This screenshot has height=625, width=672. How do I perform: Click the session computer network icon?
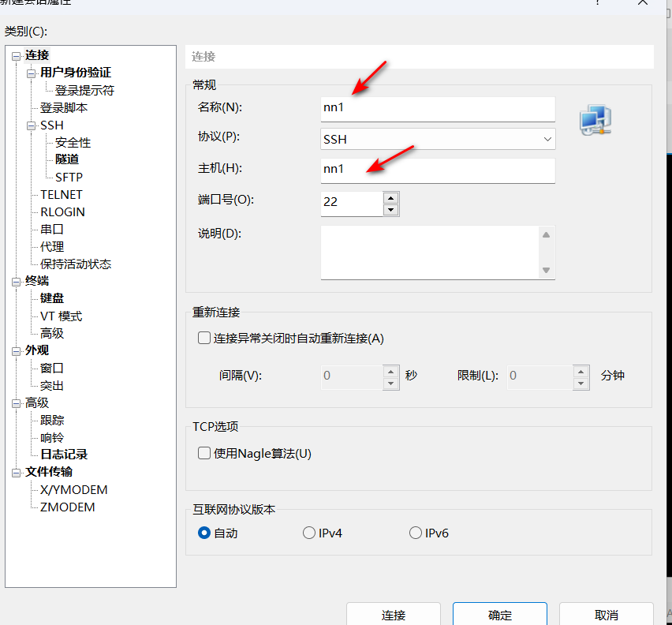pos(595,118)
